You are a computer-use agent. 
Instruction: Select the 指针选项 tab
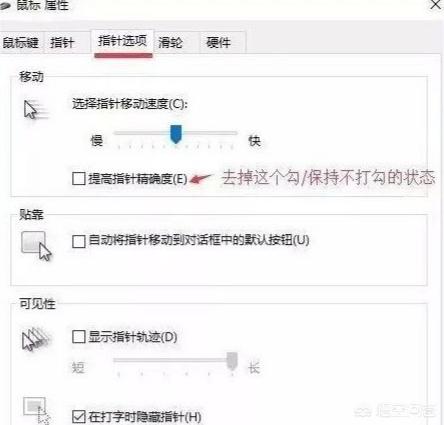tap(122, 41)
